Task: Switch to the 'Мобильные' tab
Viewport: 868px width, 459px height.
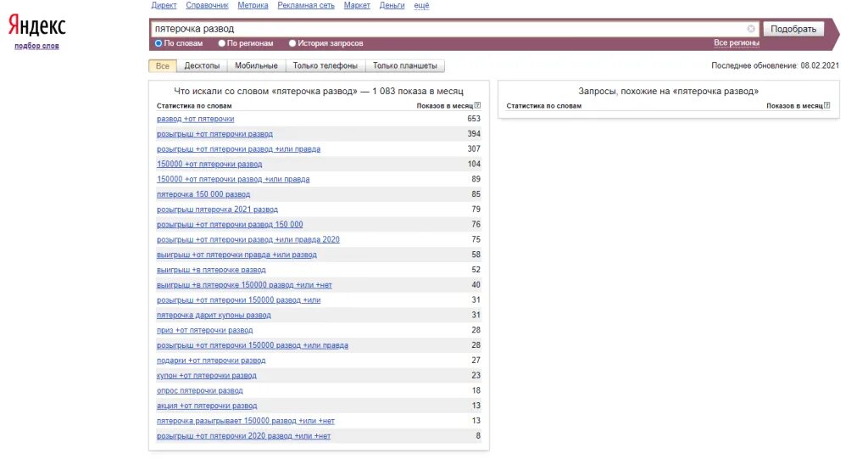Action: coord(256,66)
